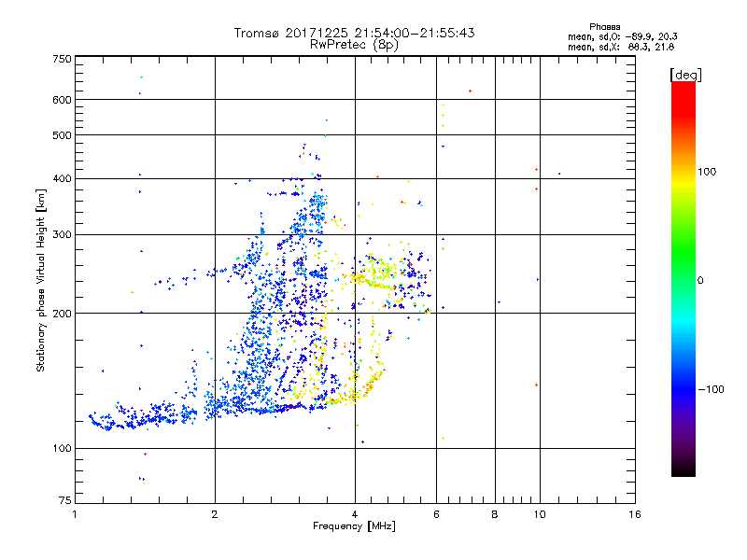The image size is (747, 560).
Task: Click the y-axis tick label '600'
Action: click(x=62, y=100)
